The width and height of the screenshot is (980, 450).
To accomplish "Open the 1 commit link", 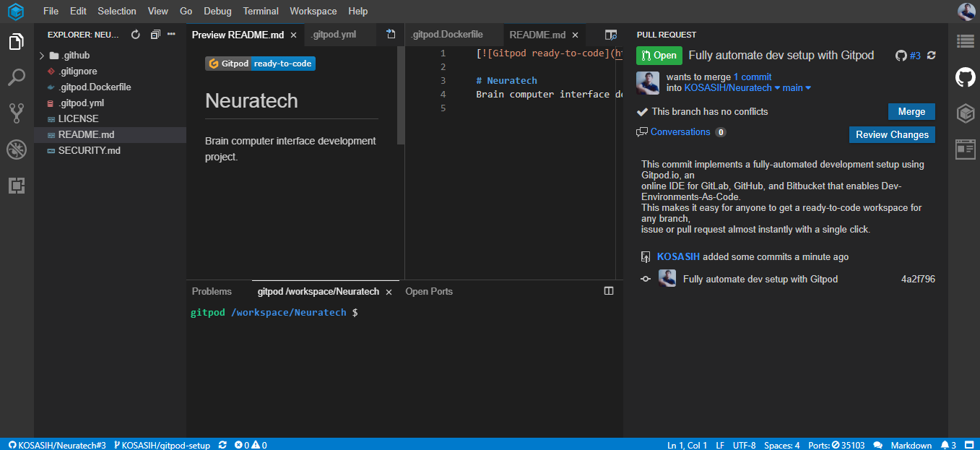I will click(753, 77).
